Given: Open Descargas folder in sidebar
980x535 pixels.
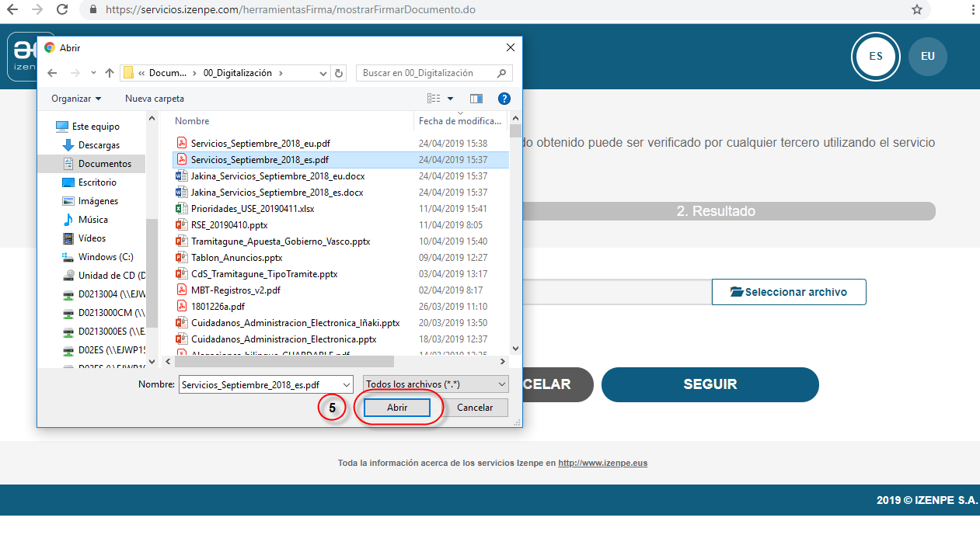Looking at the screenshot, I should 99,145.
